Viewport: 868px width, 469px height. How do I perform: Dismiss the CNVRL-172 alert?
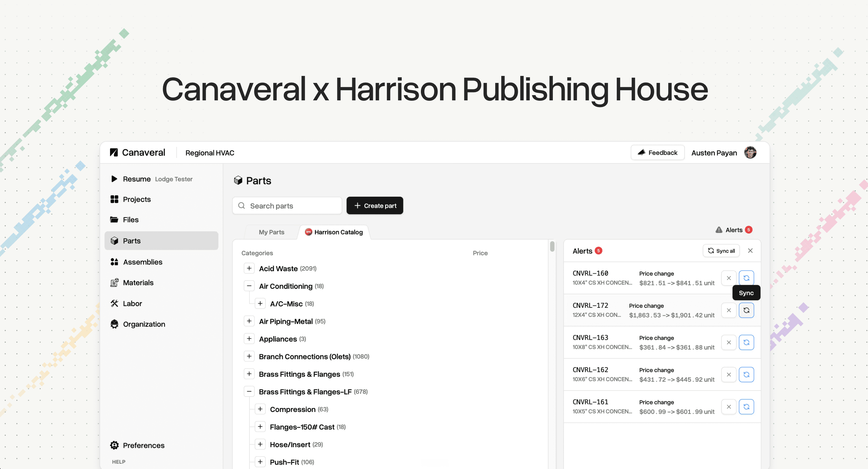729,310
